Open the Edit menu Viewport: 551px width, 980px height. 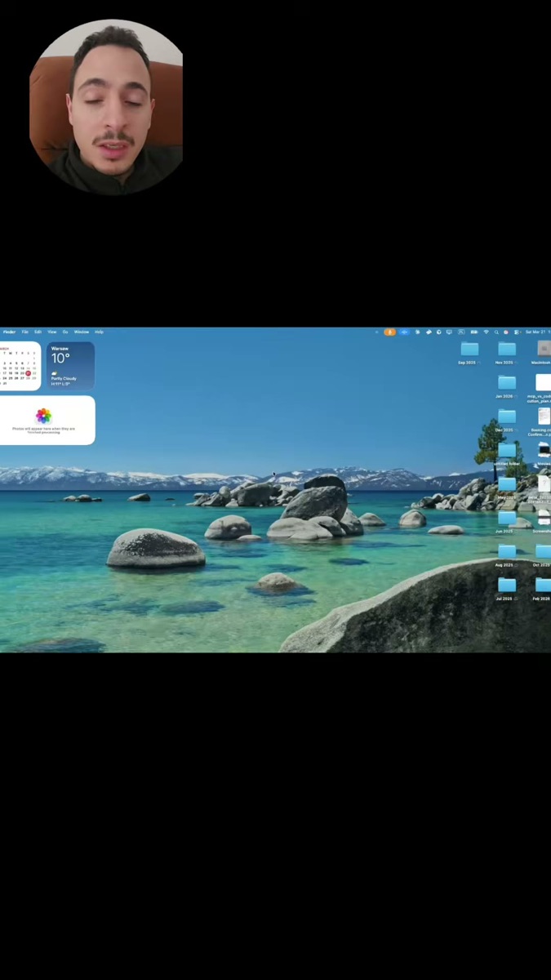pos(38,332)
